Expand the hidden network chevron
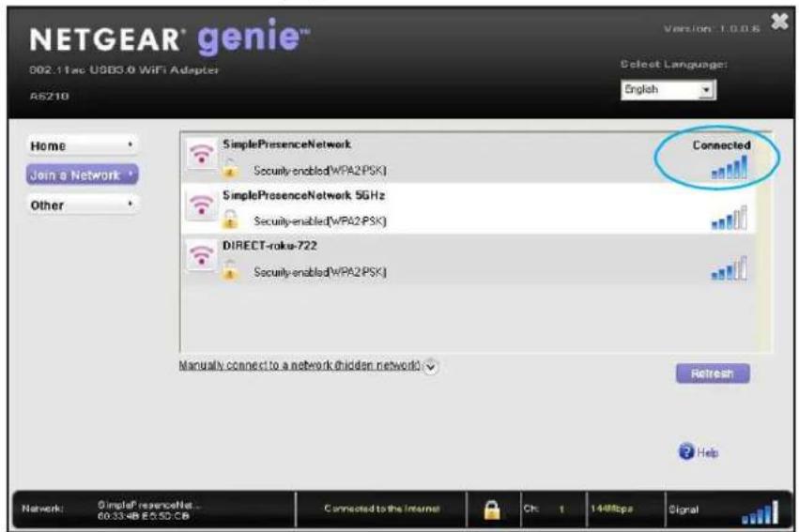The width and height of the screenshot is (799, 532). (x=431, y=367)
